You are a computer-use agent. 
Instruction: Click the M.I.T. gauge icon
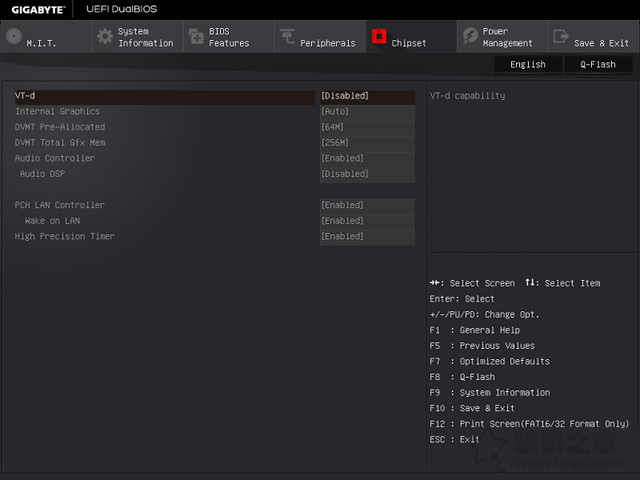pyautogui.click(x=13, y=37)
